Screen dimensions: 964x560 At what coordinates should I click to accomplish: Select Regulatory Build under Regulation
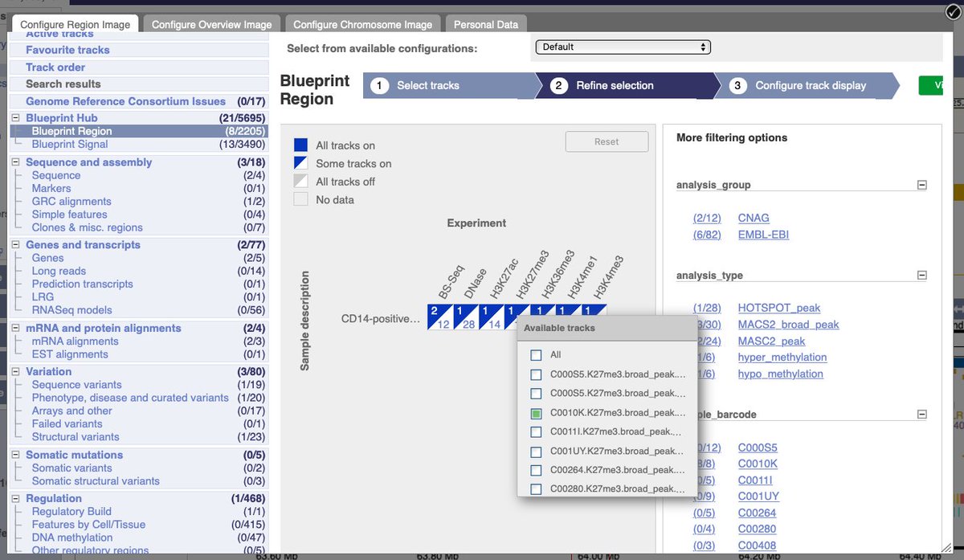click(71, 512)
